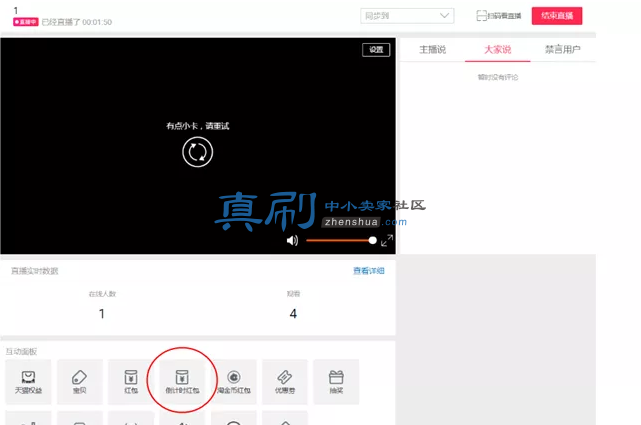The width and height of the screenshot is (641, 425).
Task: Select the circled 倒计时红包 tile
Action: pyautogui.click(x=182, y=382)
